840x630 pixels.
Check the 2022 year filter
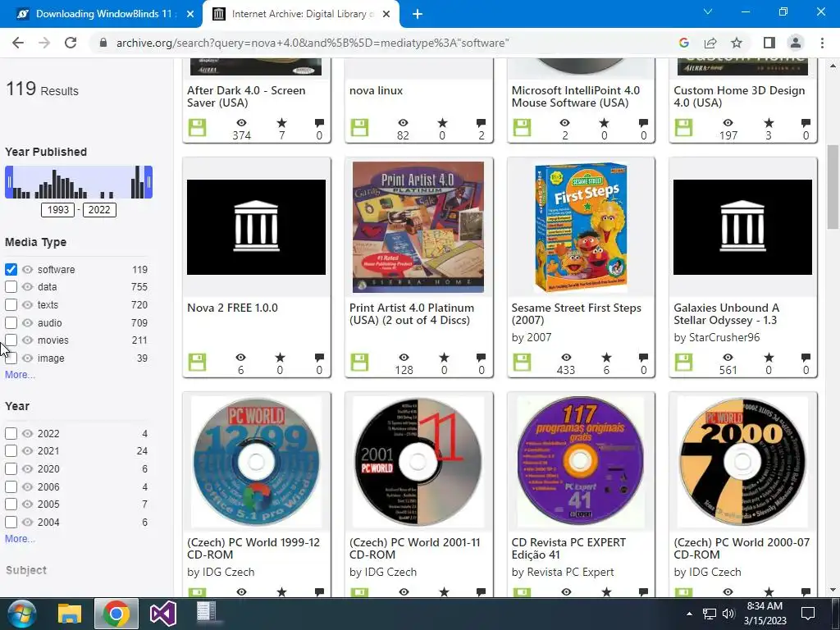click(x=11, y=433)
